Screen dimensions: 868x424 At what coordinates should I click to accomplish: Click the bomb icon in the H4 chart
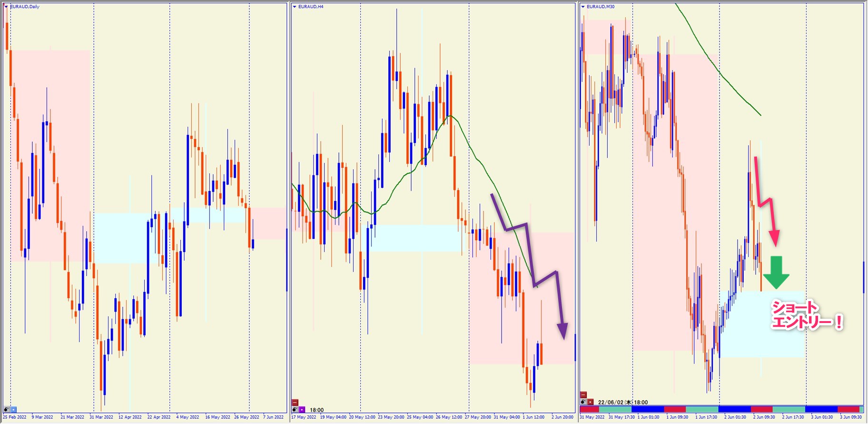(295, 410)
